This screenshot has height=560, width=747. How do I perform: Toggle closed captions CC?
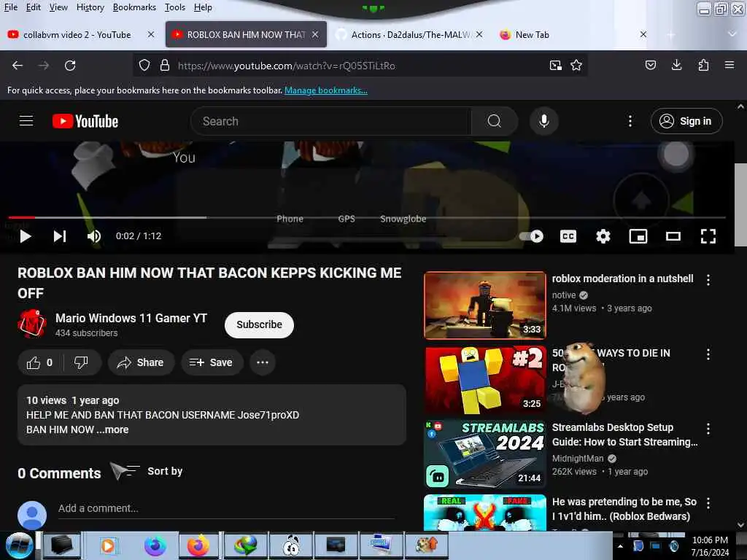pyautogui.click(x=568, y=236)
